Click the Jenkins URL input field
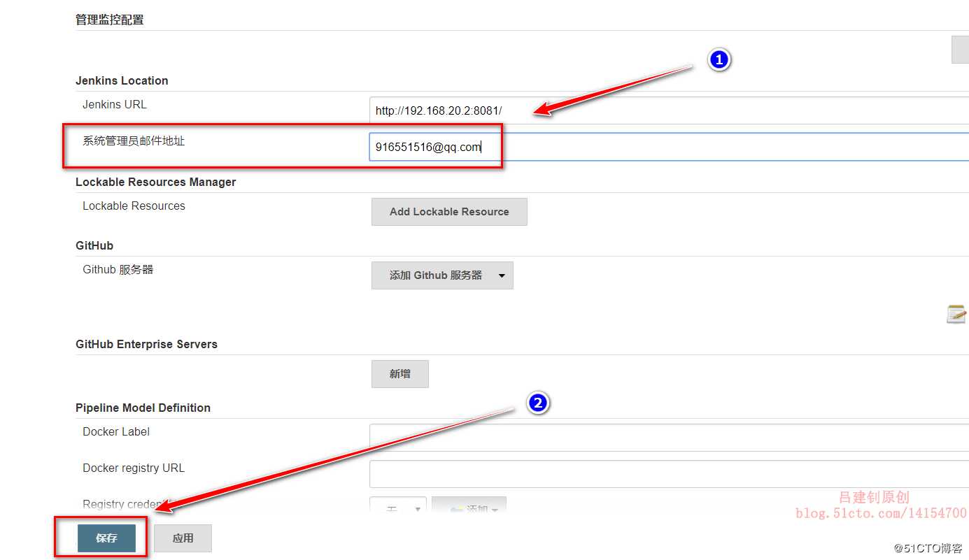The height and width of the screenshot is (560, 969). pyautogui.click(x=669, y=110)
